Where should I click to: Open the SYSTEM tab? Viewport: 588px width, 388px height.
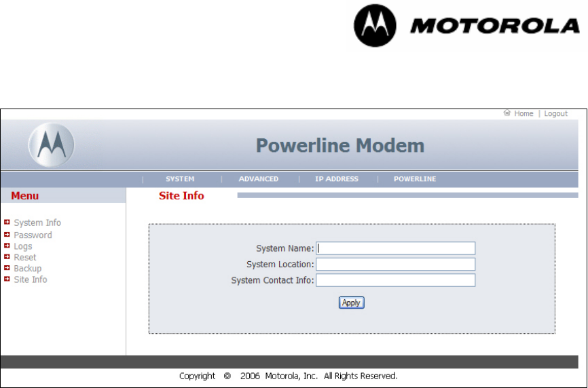(180, 179)
